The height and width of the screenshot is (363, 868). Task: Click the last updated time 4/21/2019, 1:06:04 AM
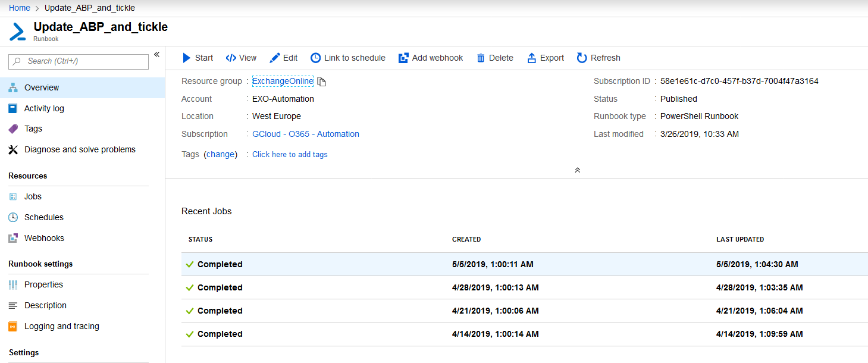[760, 311]
